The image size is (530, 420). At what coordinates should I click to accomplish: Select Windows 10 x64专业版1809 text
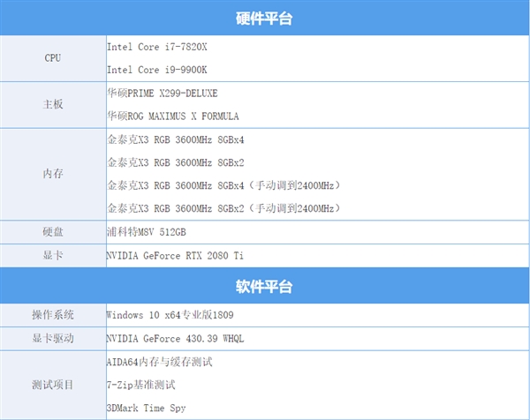tap(170, 315)
